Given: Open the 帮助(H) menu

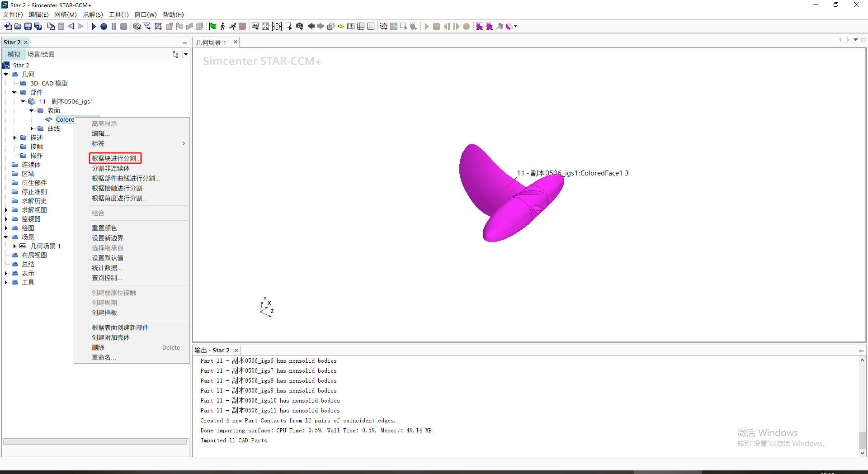Looking at the screenshot, I should tap(173, 14).
